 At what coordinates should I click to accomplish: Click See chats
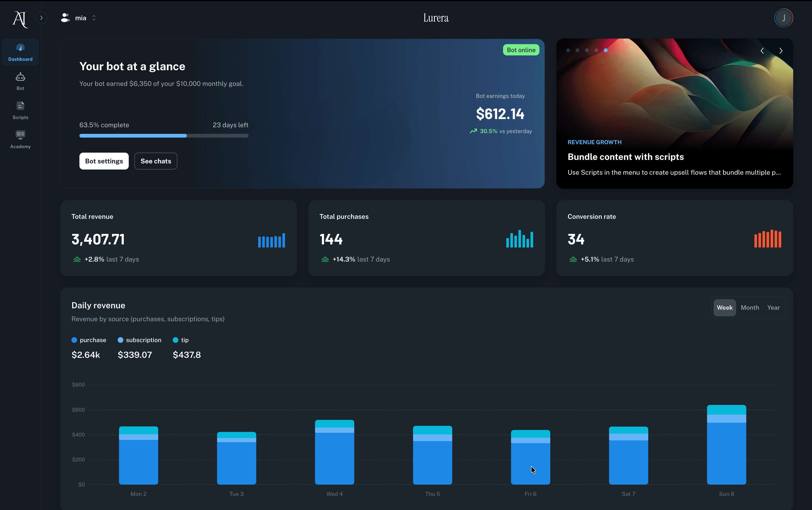156,161
